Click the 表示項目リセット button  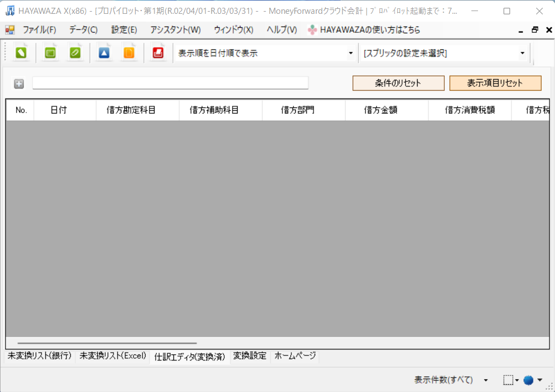click(495, 83)
